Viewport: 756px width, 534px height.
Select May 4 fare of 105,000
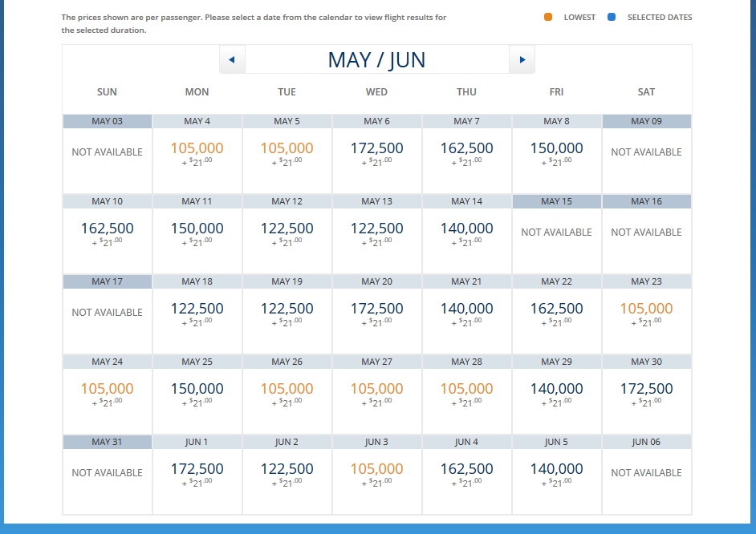(x=197, y=153)
